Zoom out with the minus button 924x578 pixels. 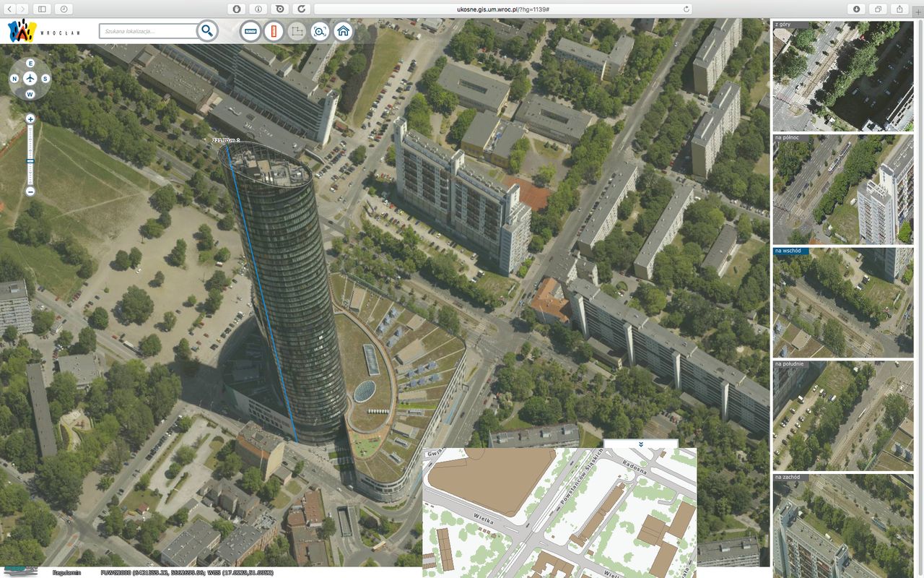coord(30,191)
